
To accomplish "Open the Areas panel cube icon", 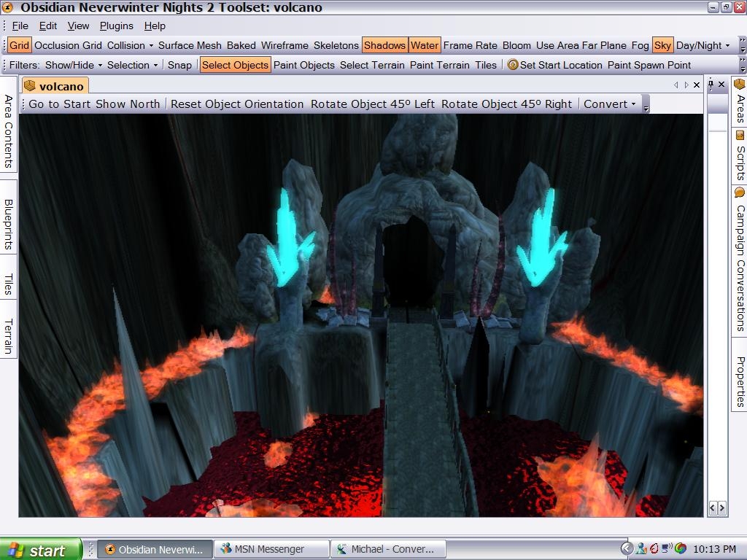I will (x=739, y=85).
